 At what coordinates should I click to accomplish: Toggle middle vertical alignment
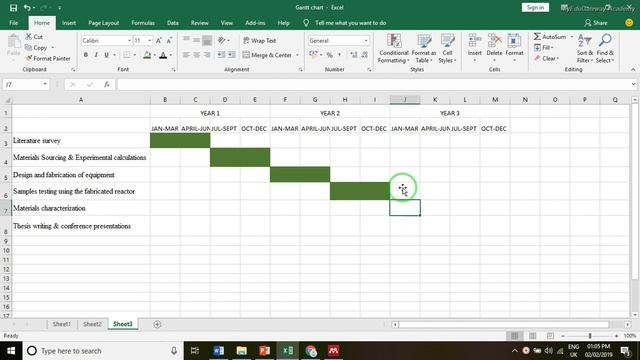click(196, 40)
